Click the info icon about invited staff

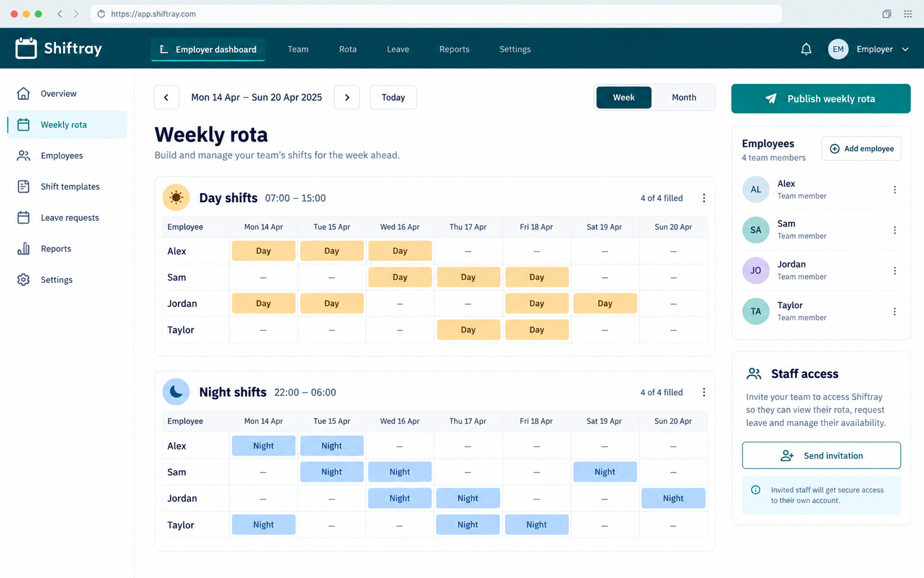coord(755,490)
